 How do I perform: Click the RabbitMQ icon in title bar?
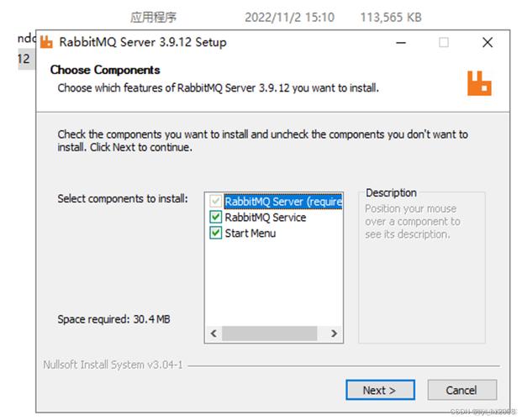46,42
